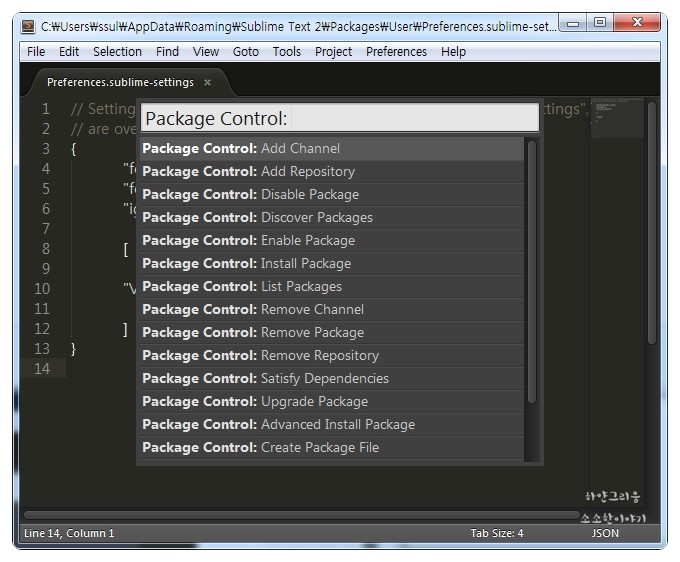Click the minimap code preview

617,118
